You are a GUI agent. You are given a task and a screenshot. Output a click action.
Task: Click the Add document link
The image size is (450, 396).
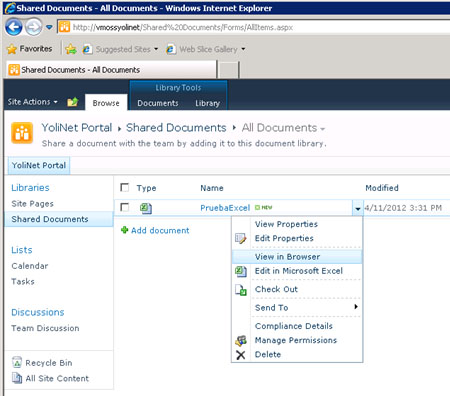coord(160,230)
